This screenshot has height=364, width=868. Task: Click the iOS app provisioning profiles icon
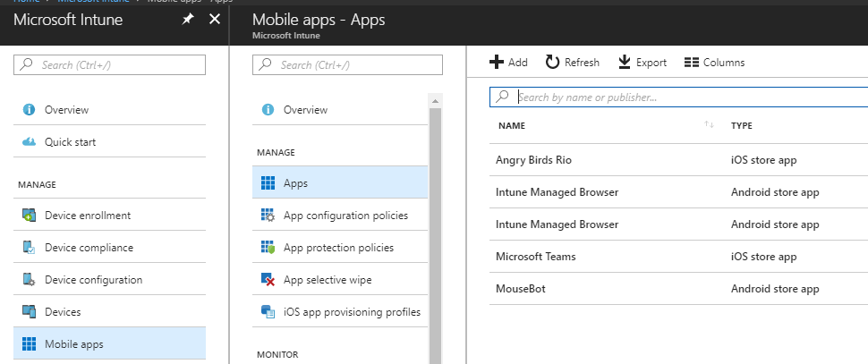[268, 312]
